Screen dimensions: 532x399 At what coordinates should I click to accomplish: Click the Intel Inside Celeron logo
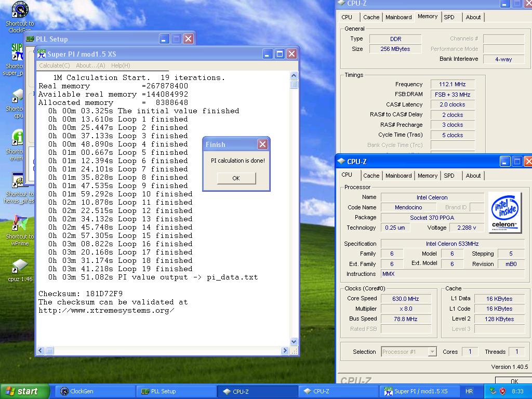(505, 212)
